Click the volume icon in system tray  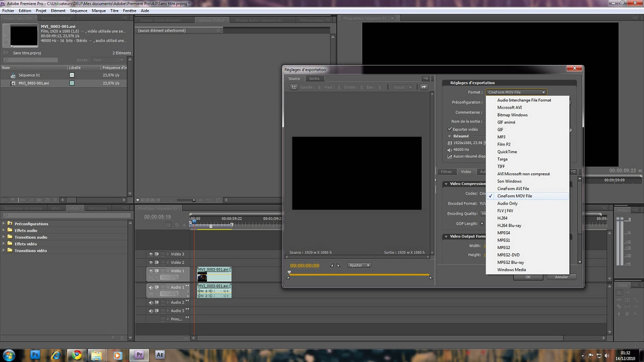click(607, 356)
